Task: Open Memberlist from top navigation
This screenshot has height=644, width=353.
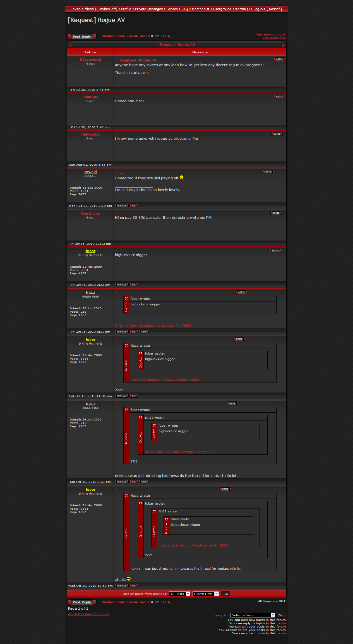Action: (200, 9)
